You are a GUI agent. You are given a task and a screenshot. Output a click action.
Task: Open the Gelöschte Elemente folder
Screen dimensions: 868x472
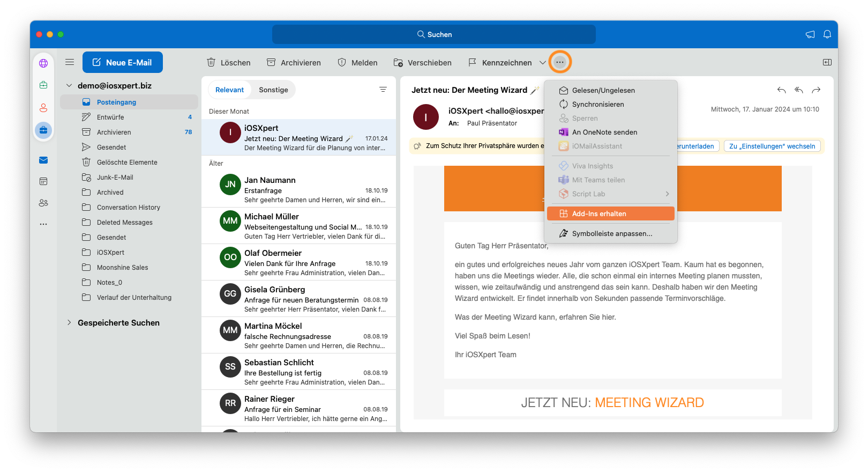click(x=129, y=162)
